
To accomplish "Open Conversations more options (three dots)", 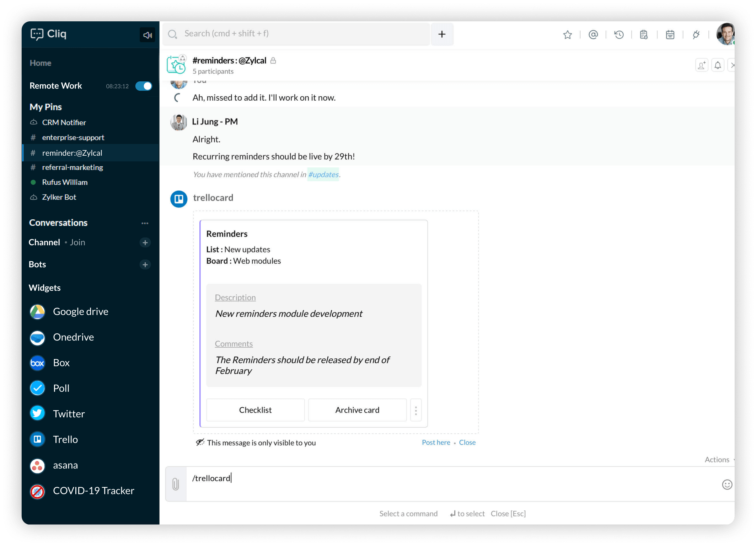I will pos(145,223).
